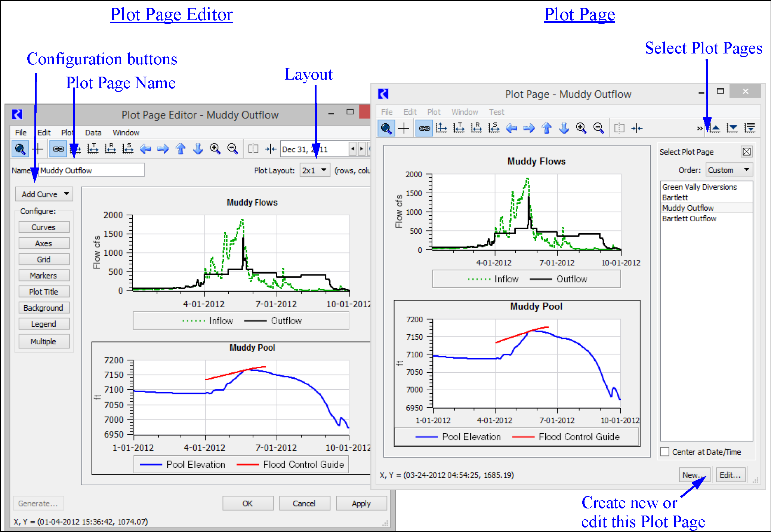Click the plot page list icon
Image resolution: width=771 pixels, height=532 pixels.
pos(750,128)
